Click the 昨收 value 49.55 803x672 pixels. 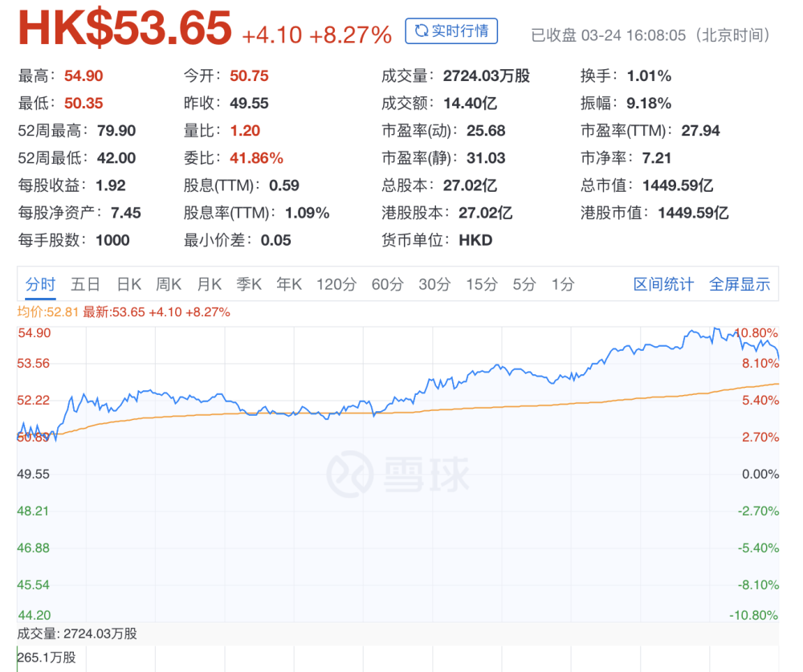(x=250, y=104)
